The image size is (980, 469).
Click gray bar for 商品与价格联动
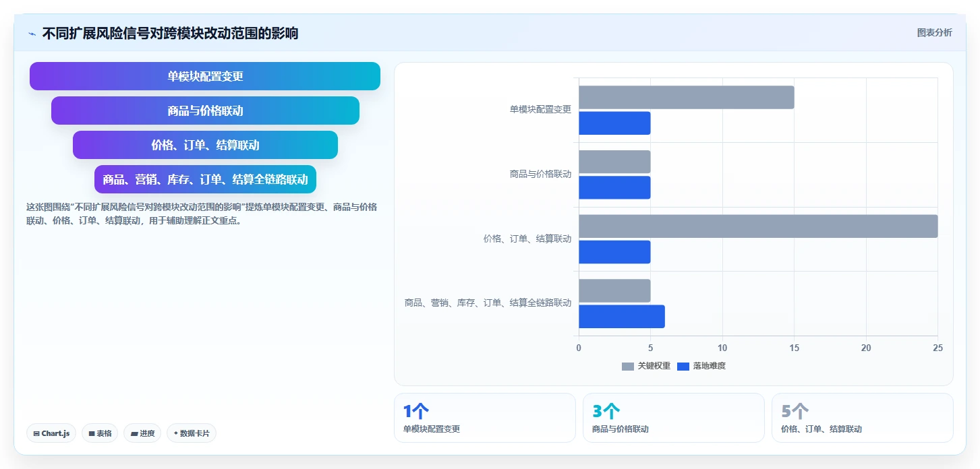pyautogui.click(x=614, y=162)
